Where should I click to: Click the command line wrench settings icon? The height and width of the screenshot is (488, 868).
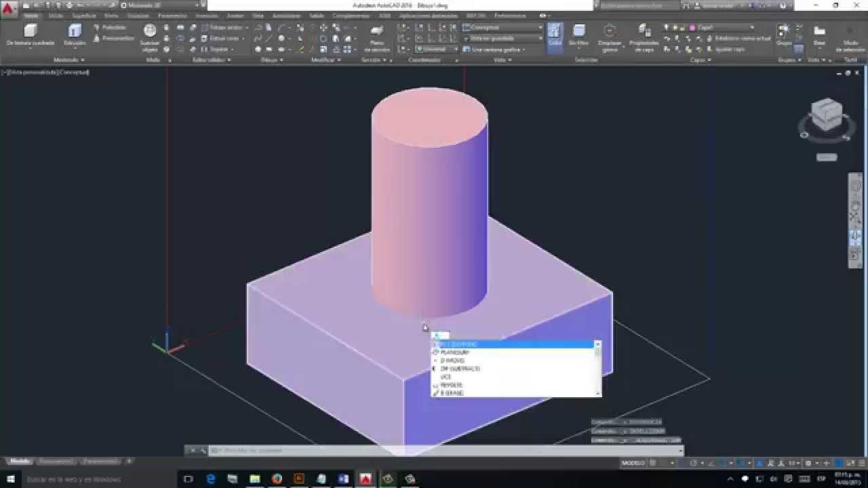[x=203, y=450]
